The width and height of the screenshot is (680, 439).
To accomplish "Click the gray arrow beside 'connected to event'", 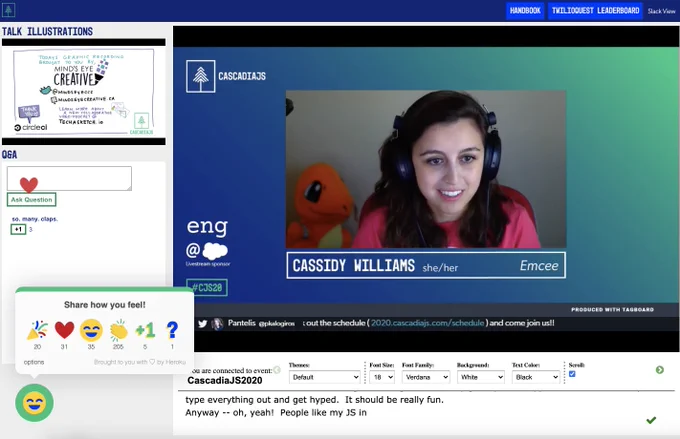I will [277, 370].
